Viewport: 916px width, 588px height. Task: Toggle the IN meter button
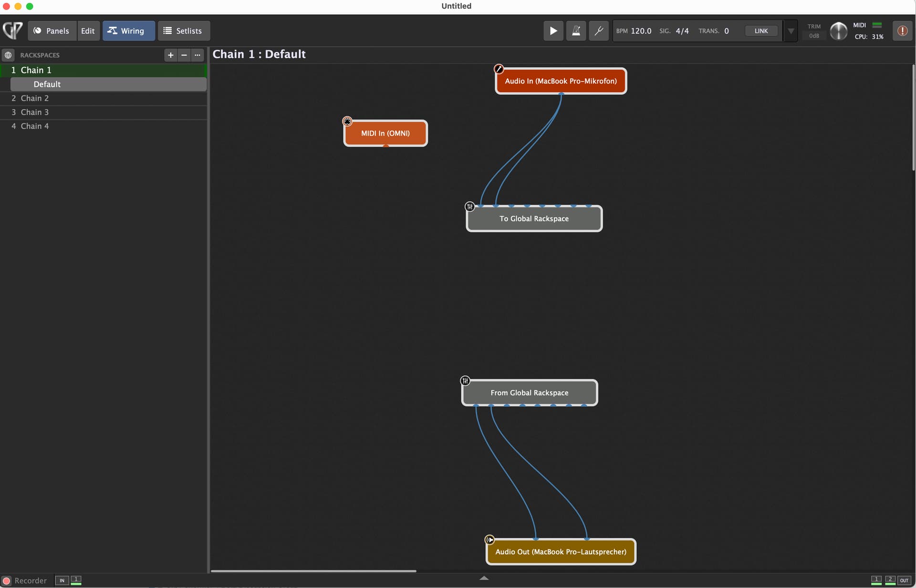click(x=62, y=580)
